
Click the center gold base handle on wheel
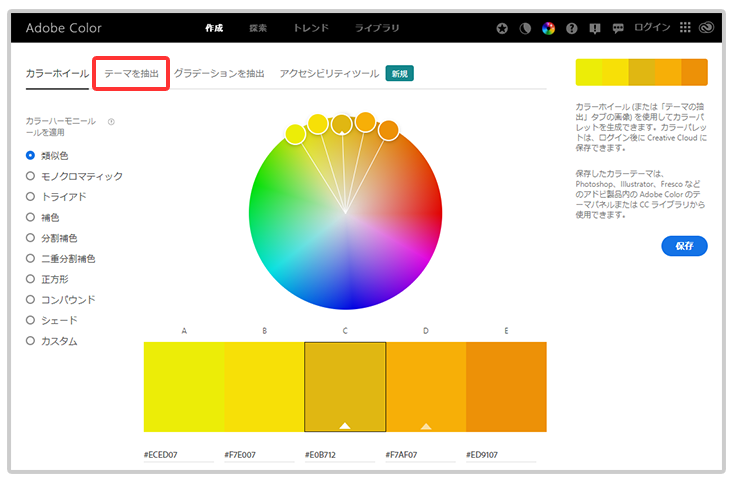(x=342, y=125)
